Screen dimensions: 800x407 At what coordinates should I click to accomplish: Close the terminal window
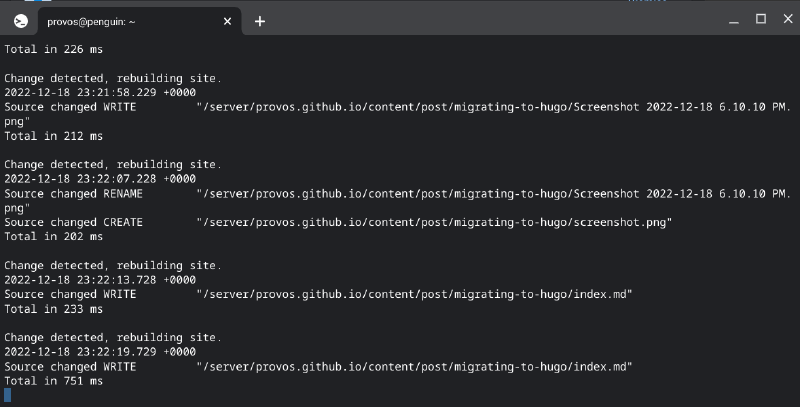tap(788, 19)
